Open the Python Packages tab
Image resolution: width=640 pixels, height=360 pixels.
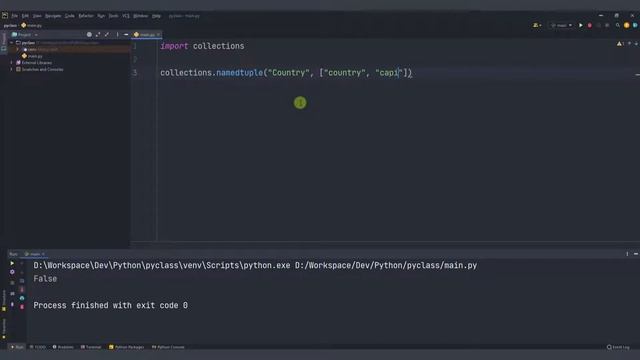[x=126, y=347]
